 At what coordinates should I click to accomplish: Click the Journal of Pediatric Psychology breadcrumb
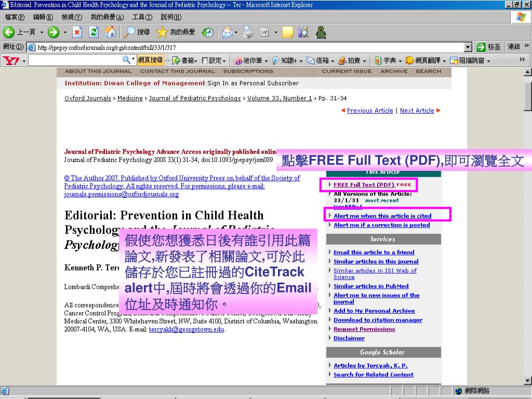click(195, 98)
